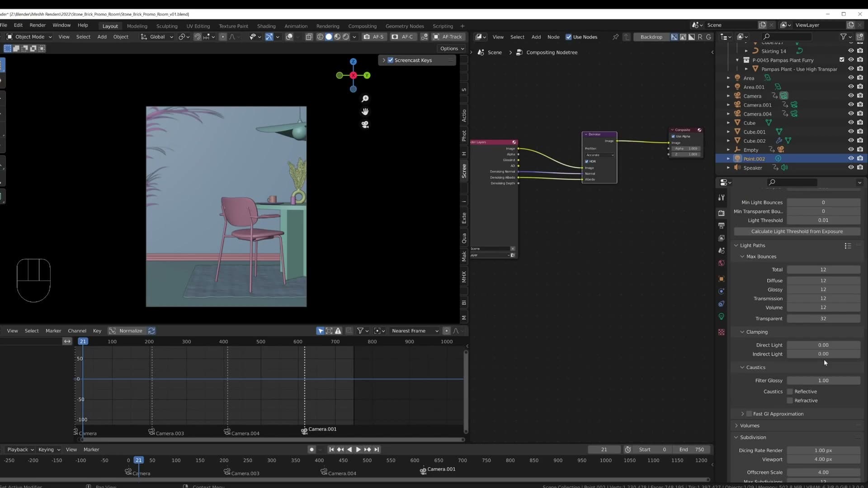Click the AF-Track button
Image resolution: width=868 pixels, height=488 pixels.
click(x=448, y=37)
